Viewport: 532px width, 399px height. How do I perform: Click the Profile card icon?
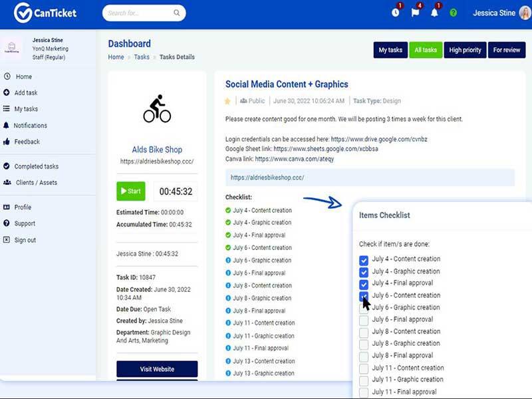coord(7,207)
